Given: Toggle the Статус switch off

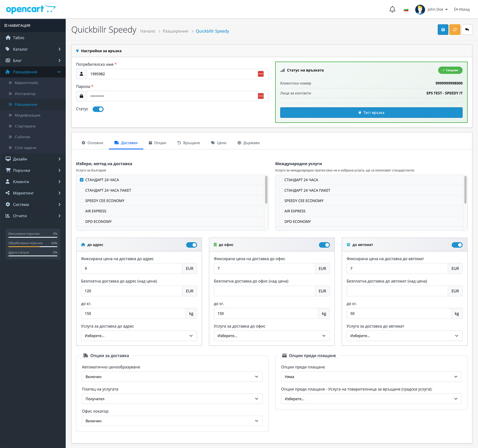Looking at the screenshot, I should 98,109.
